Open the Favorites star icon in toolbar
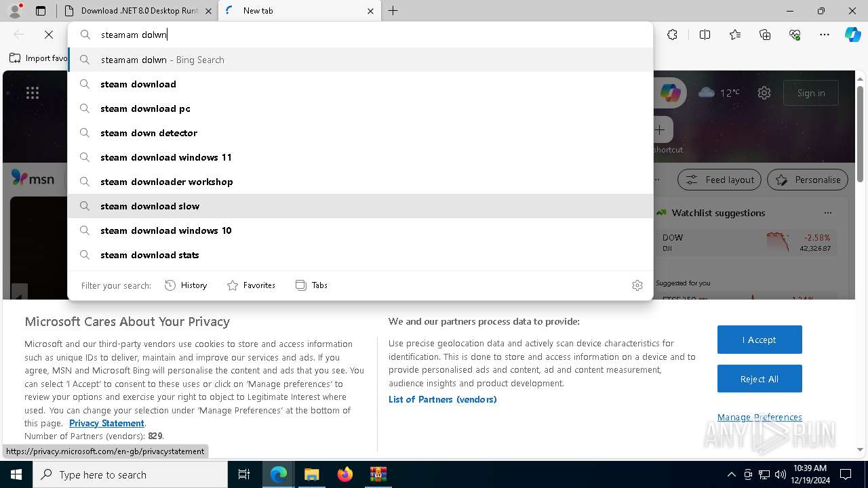This screenshot has height=488, width=868. tap(735, 35)
